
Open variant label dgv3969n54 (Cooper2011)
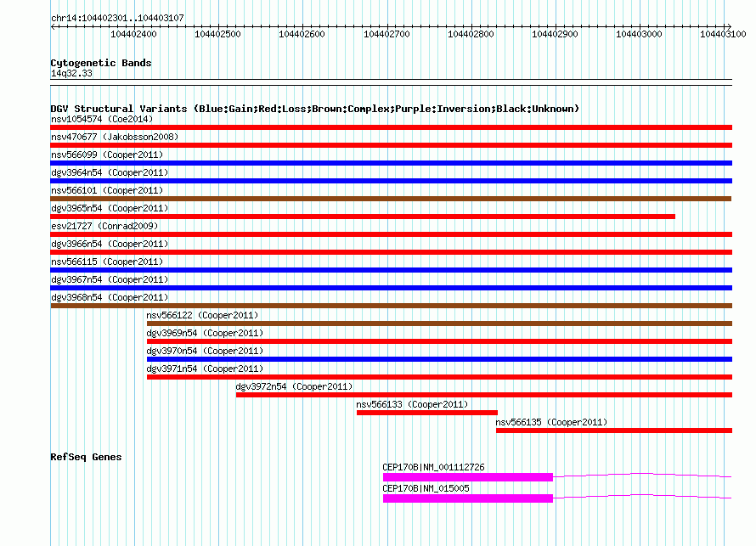click(x=205, y=333)
